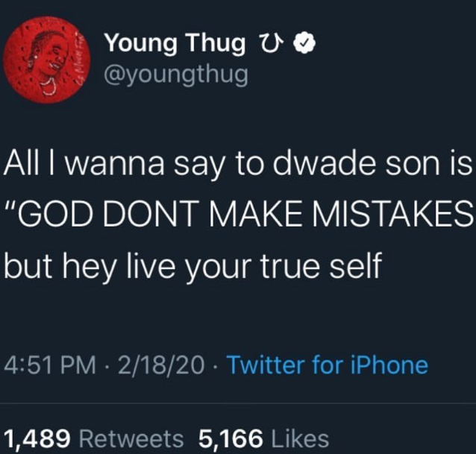This screenshot has width=476, height=454.
Task: Click the word Likes label
Action: click(300, 438)
